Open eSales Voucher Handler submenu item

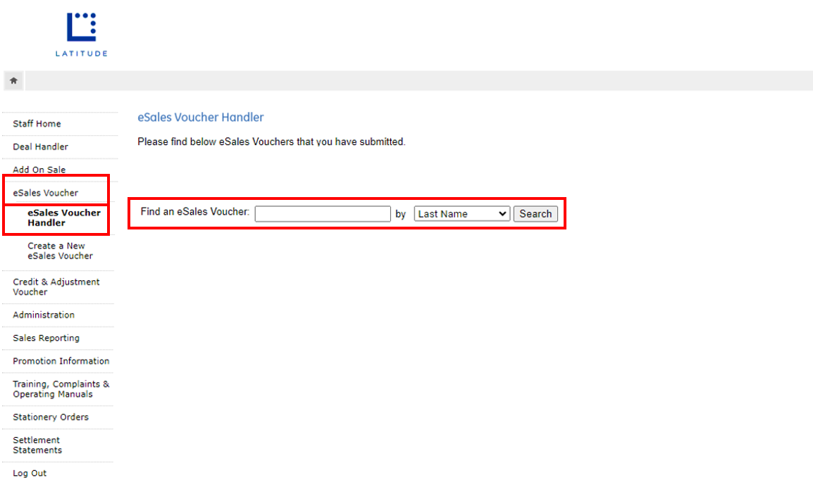63,218
